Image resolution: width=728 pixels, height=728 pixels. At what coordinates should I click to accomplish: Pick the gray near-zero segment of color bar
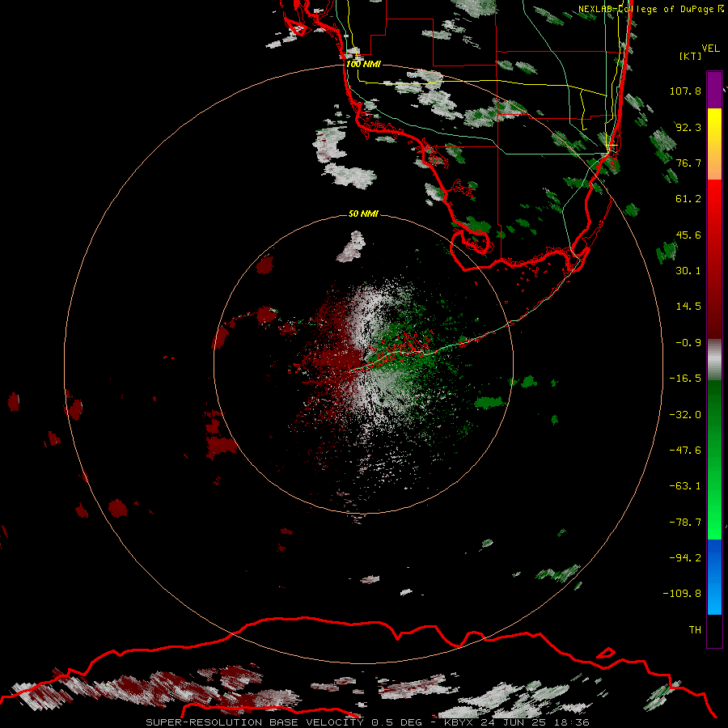714,360
